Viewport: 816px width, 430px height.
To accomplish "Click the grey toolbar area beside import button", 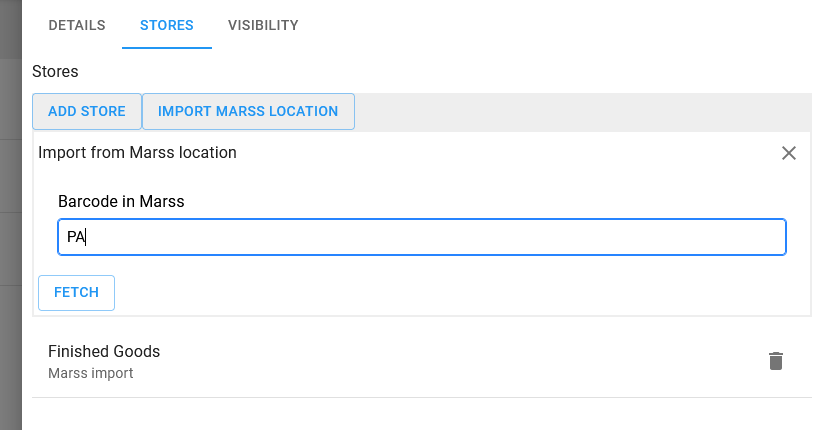I will point(583,111).
